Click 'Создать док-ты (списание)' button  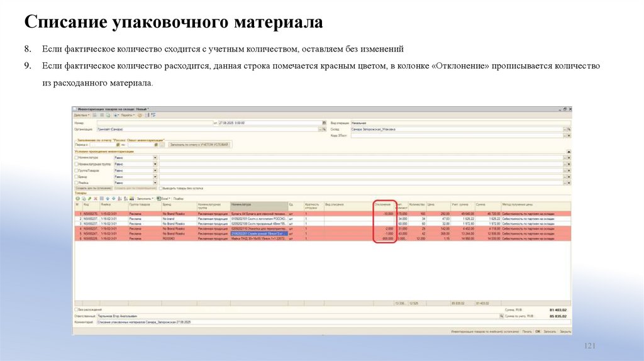tap(94, 189)
